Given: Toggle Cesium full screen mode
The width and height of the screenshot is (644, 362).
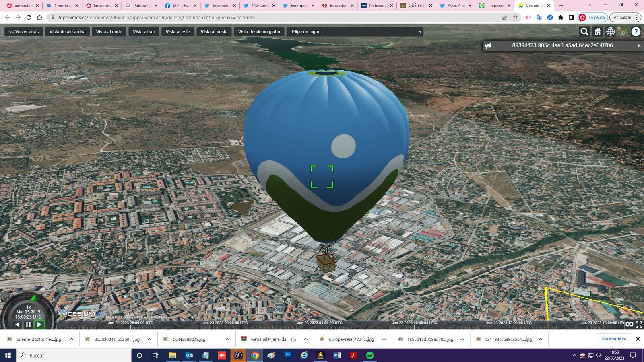Looking at the screenshot, I should coord(639,324).
